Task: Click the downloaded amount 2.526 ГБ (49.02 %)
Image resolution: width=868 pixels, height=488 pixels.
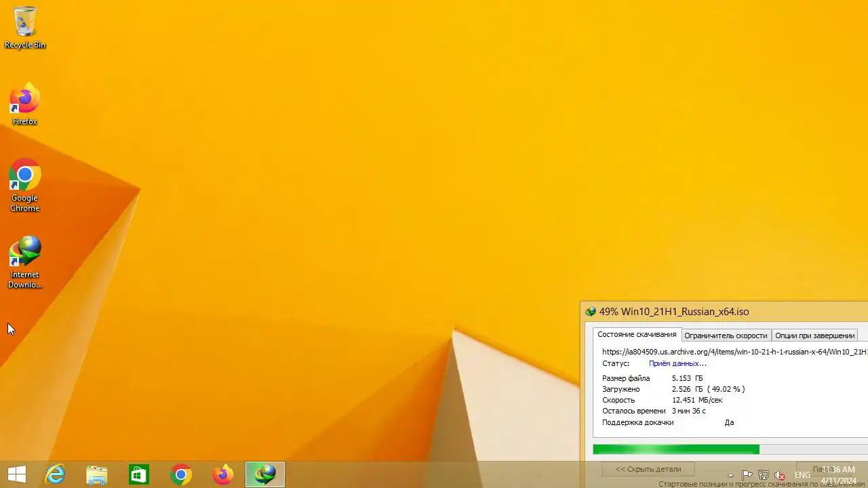Action: click(708, 389)
